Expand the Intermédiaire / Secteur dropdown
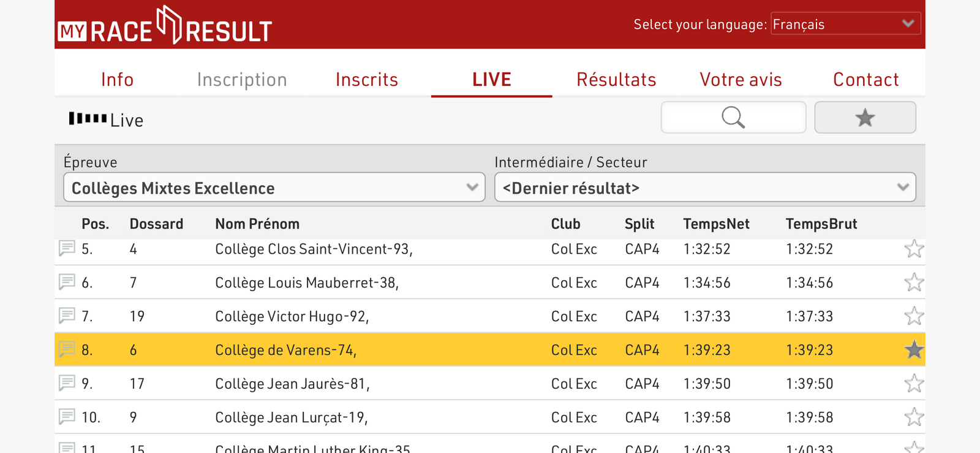 [x=705, y=188]
